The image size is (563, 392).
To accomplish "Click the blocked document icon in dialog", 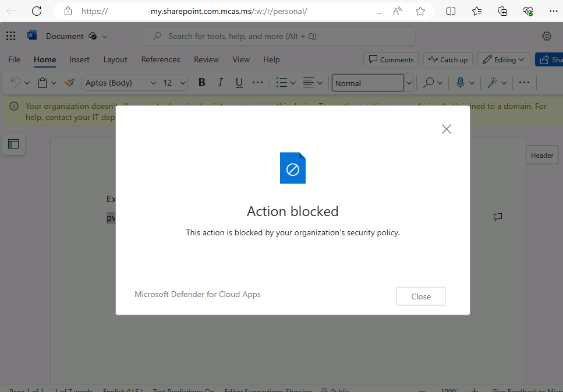I will tap(293, 168).
